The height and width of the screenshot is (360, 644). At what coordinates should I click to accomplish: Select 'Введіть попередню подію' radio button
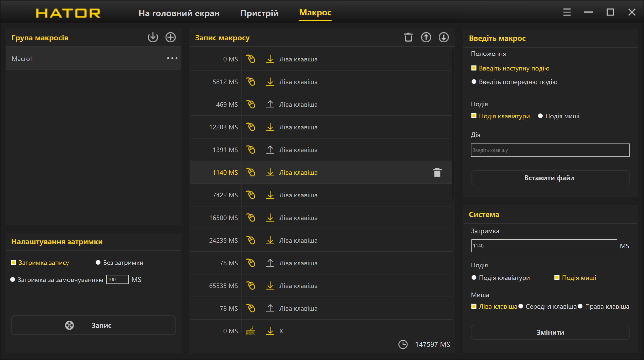pos(474,82)
